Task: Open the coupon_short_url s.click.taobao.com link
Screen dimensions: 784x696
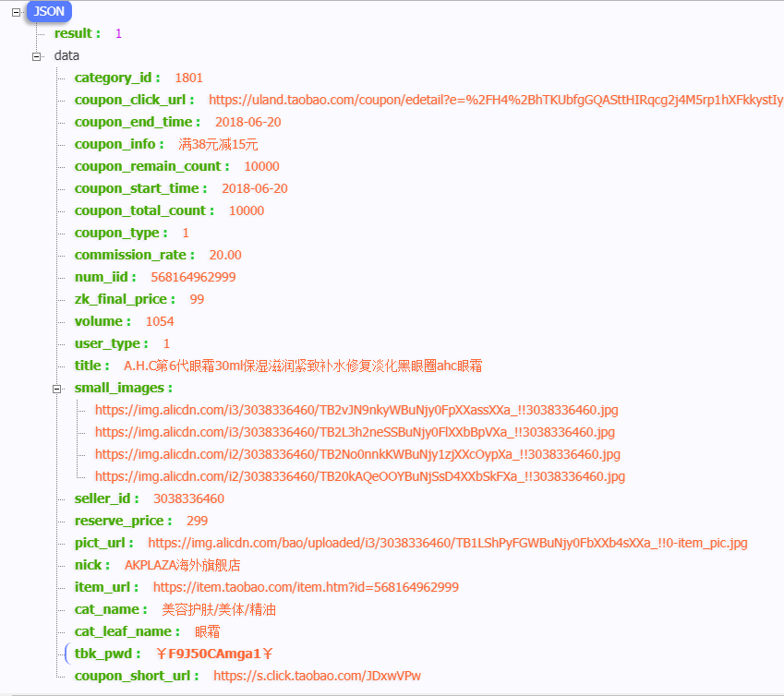Action: click(317, 676)
